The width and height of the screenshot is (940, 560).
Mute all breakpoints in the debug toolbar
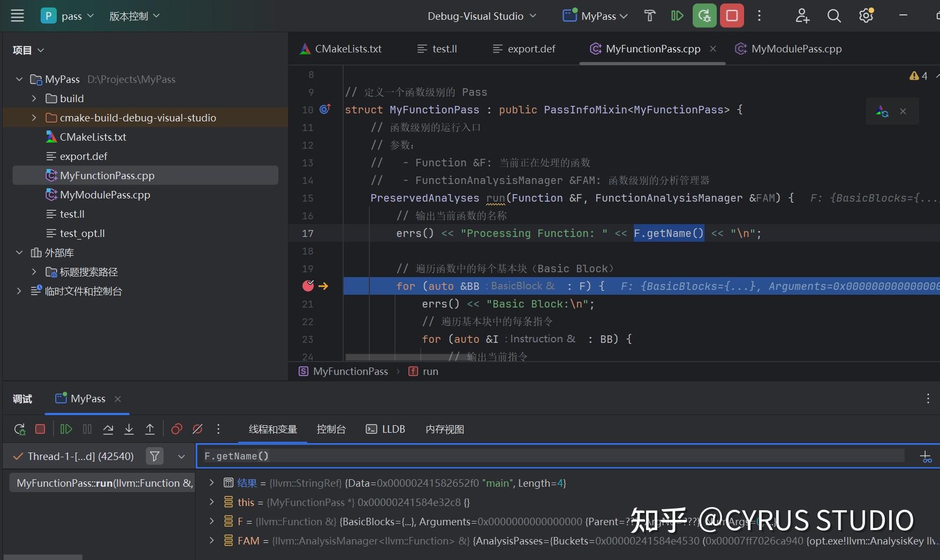[x=198, y=429]
